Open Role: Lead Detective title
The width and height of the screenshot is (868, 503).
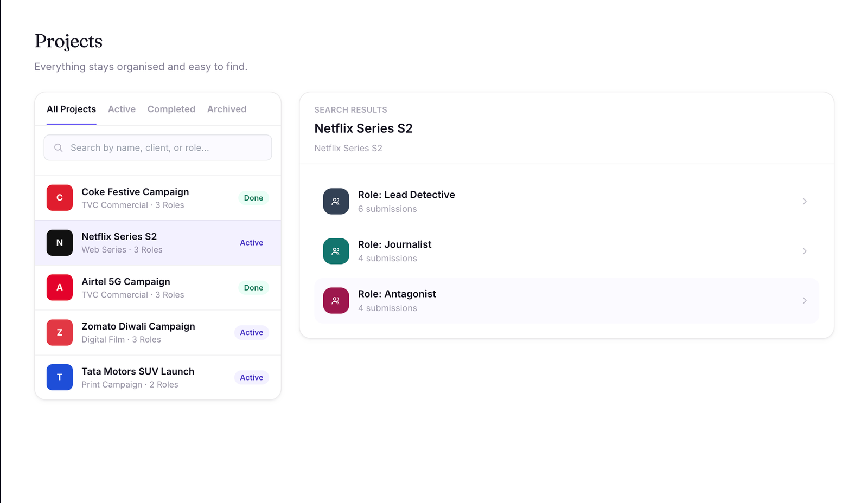tap(406, 195)
